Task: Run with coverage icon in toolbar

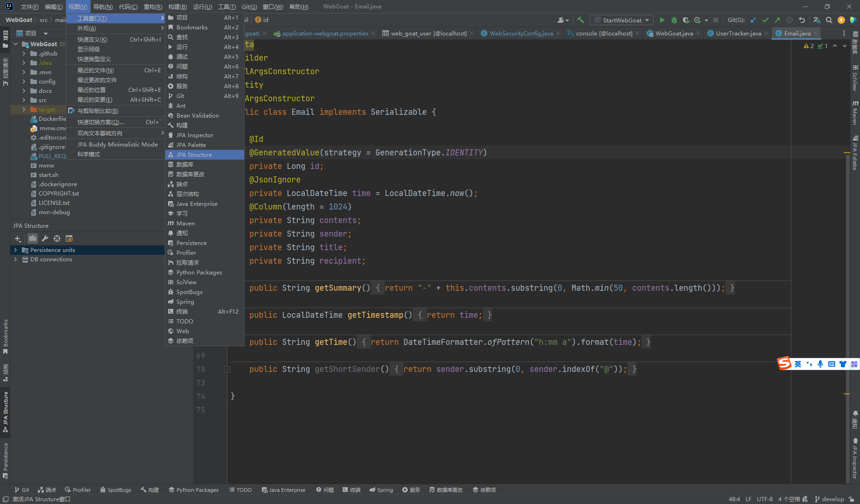Action: pyautogui.click(x=686, y=20)
